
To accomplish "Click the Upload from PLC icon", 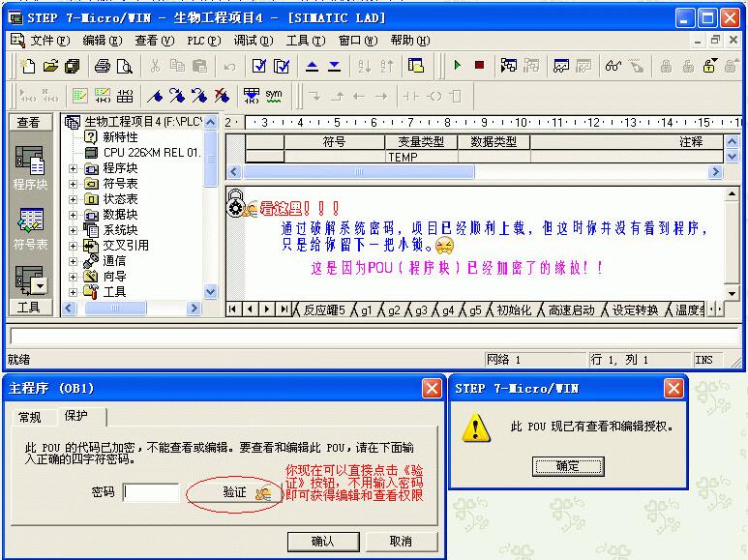I will (x=312, y=66).
